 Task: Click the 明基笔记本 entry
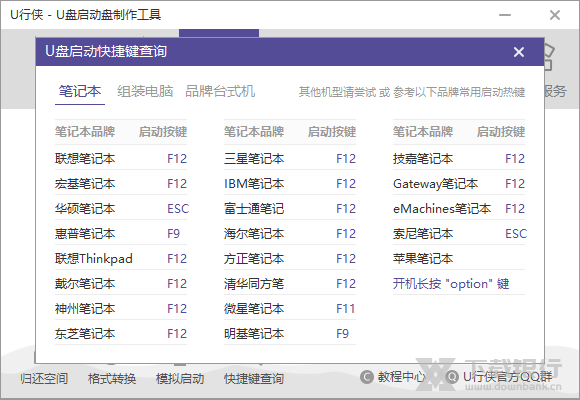(254, 333)
